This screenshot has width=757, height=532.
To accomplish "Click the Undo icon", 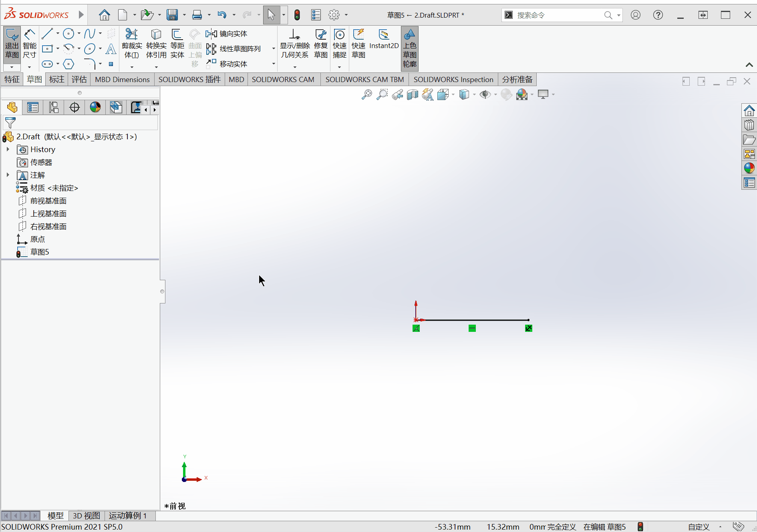I will (222, 15).
